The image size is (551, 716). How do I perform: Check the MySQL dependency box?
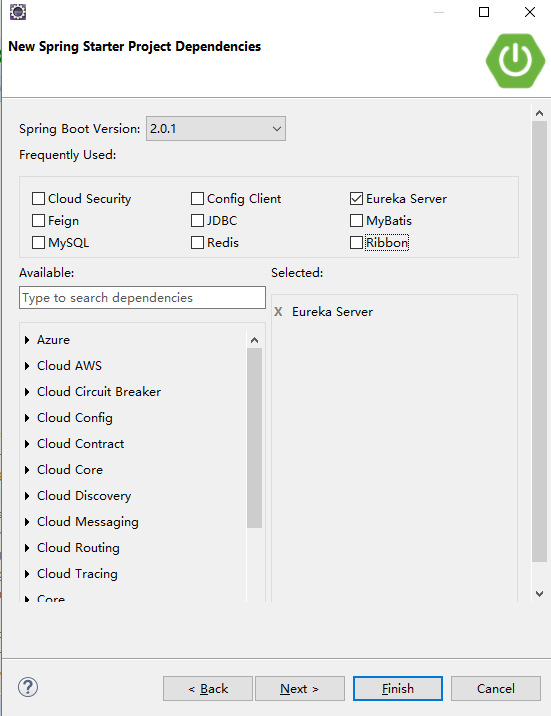click(38, 242)
